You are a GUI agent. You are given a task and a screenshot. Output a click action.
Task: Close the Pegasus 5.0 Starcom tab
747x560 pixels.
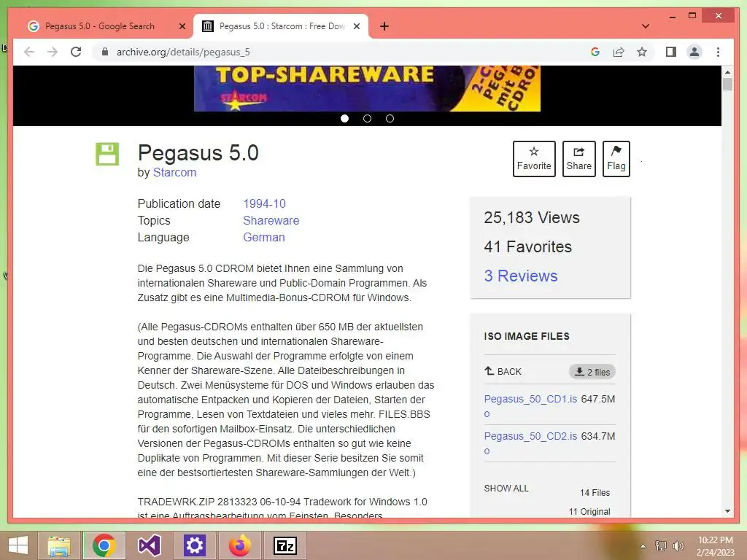click(x=356, y=26)
